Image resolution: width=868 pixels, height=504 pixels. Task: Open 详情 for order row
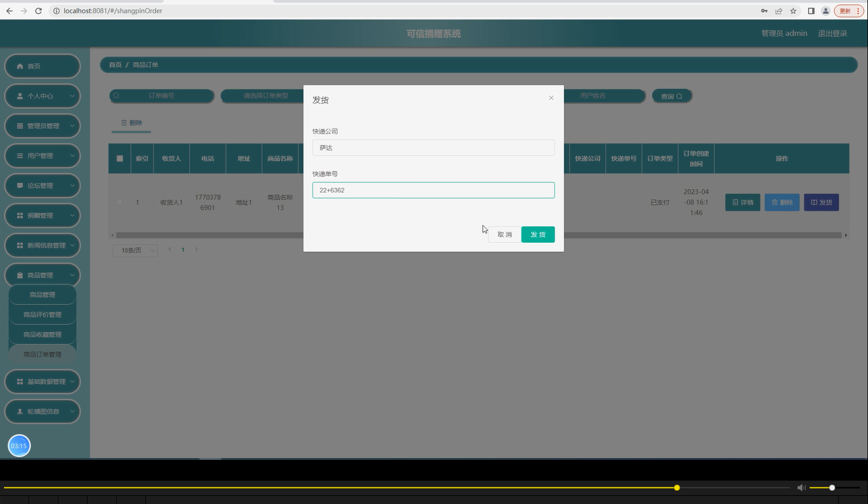coord(743,202)
